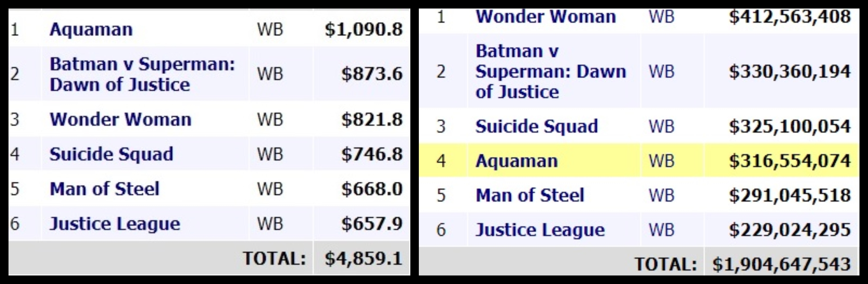Open the Aquaman link beside $1,090.8
868x284 pixels.
(x=91, y=29)
